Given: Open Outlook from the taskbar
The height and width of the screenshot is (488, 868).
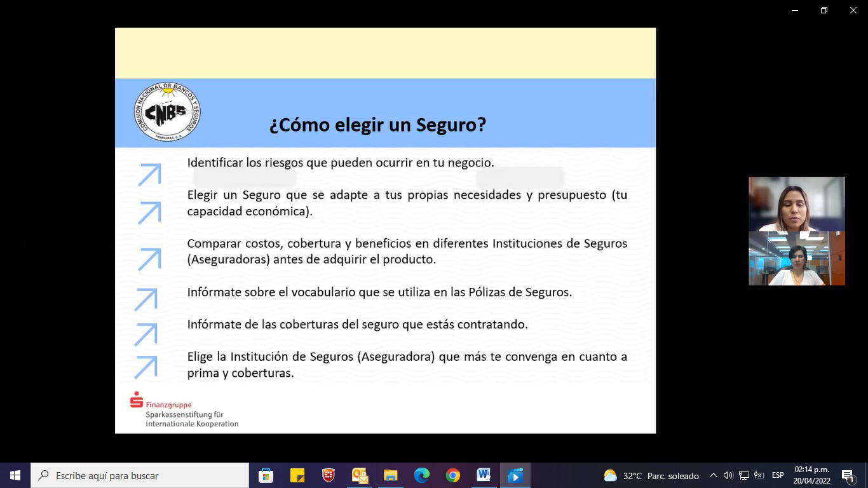Looking at the screenshot, I should pyautogui.click(x=360, y=475).
